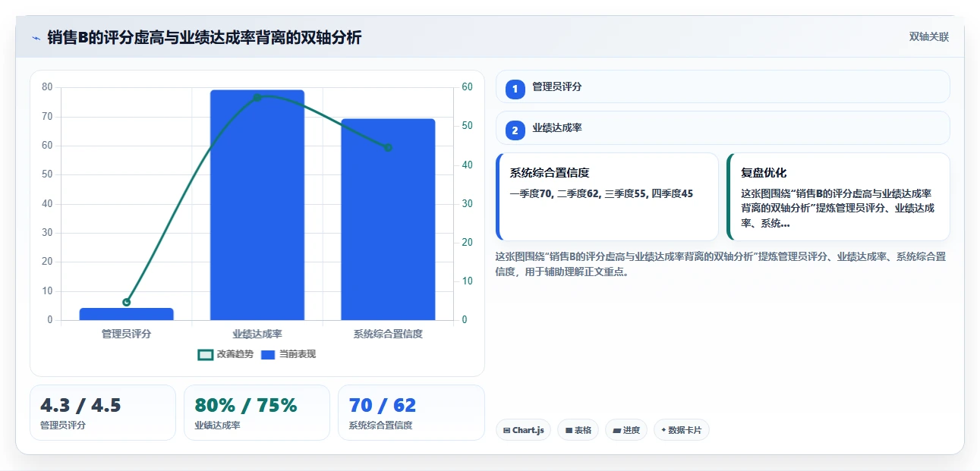Toggle the 当前表现 legend entry
Screen dimensions: 980x471
[x=288, y=354]
